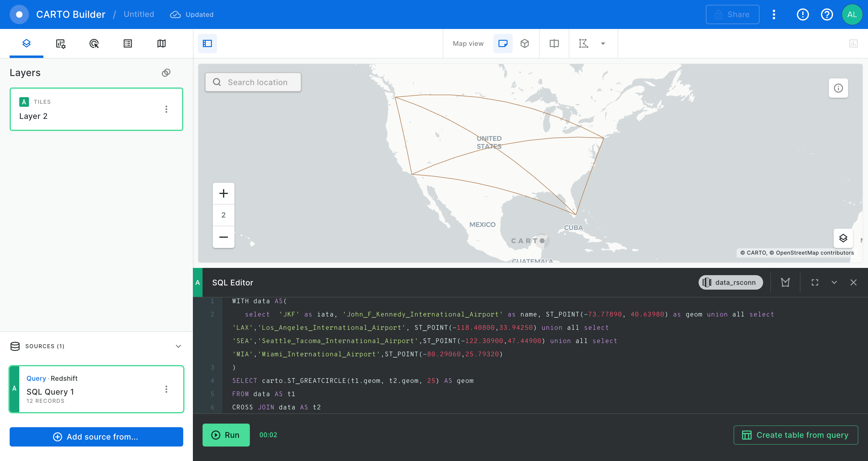This screenshot has width=868, height=461.
Task: Switch to the Layers tab
Action: tap(26, 43)
